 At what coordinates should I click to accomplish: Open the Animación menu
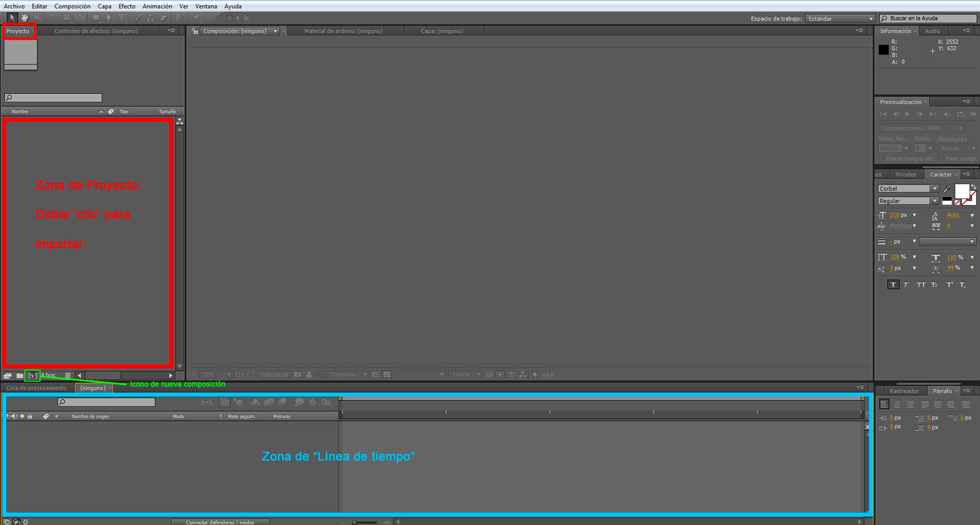click(157, 6)
